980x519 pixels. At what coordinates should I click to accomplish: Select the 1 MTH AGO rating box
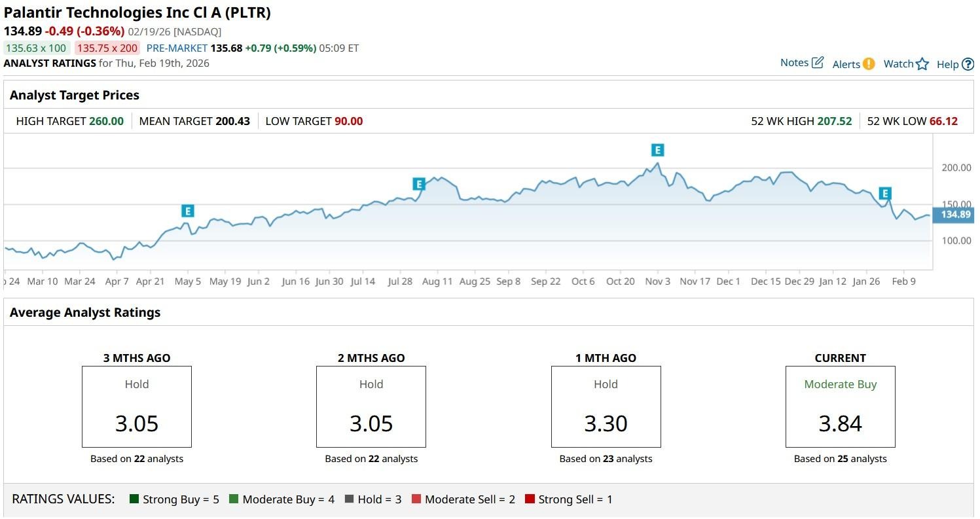(x=606, y=406)
